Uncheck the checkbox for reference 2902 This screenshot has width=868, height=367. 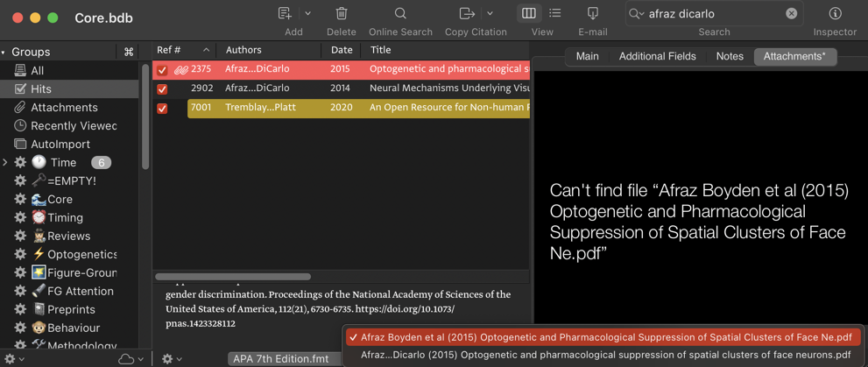coord(162,89)
